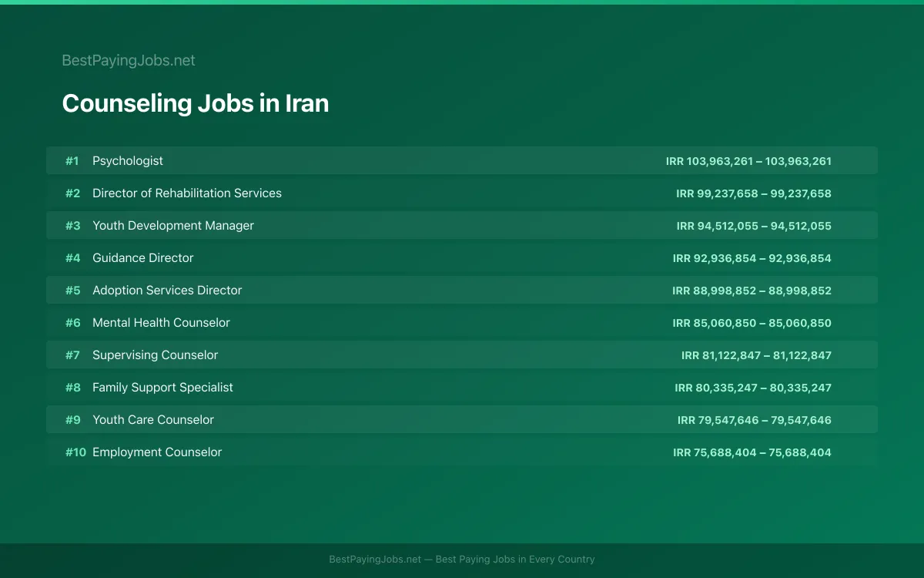Click Youth Care Counselor title

[x=153, y=420]
